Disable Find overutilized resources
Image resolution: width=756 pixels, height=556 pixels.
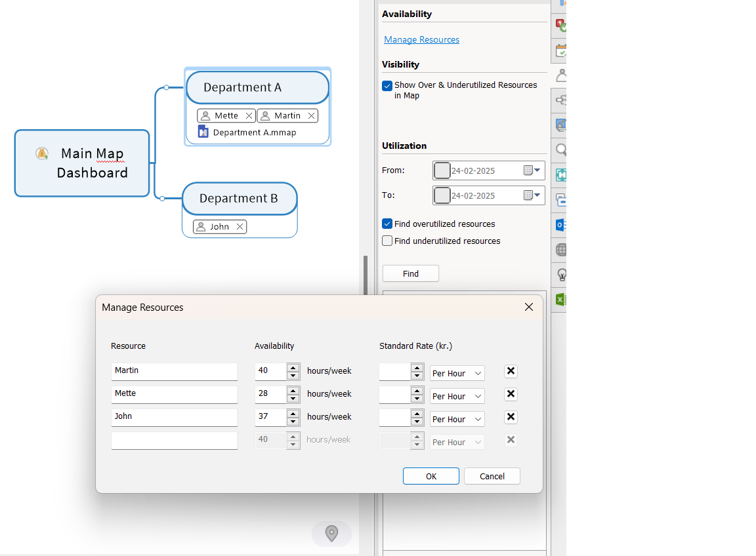[x=387, y=224]
